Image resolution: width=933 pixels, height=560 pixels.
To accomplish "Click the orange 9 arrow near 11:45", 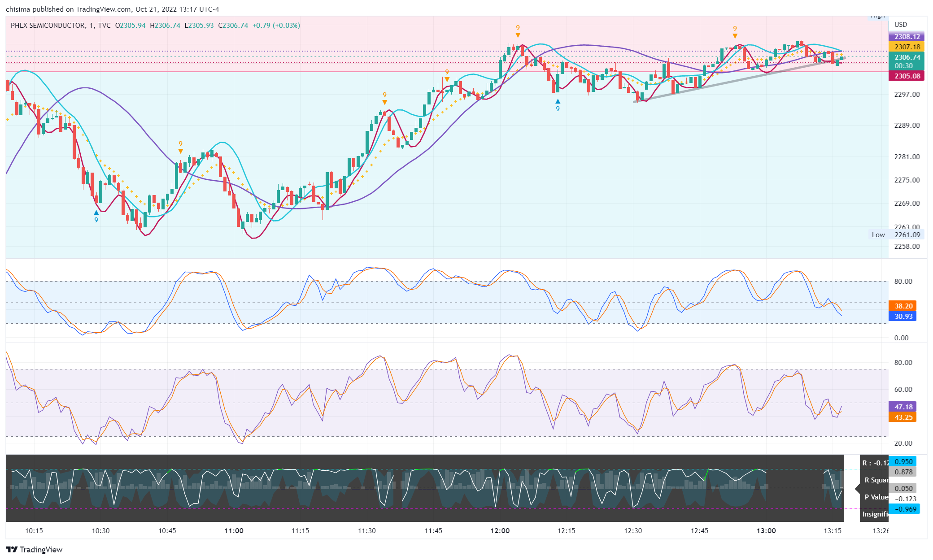I will (x=447, y=79).
